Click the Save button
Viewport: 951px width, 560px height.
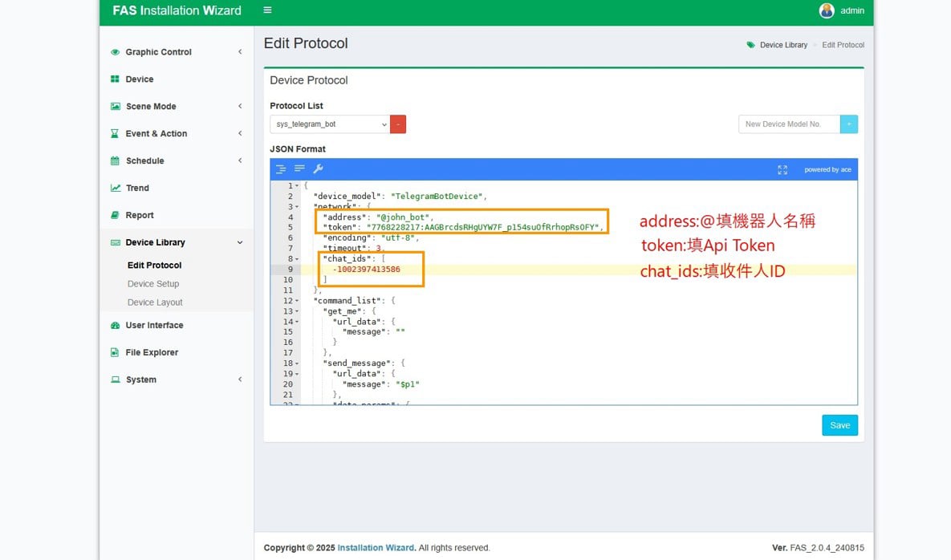[839, 425]
